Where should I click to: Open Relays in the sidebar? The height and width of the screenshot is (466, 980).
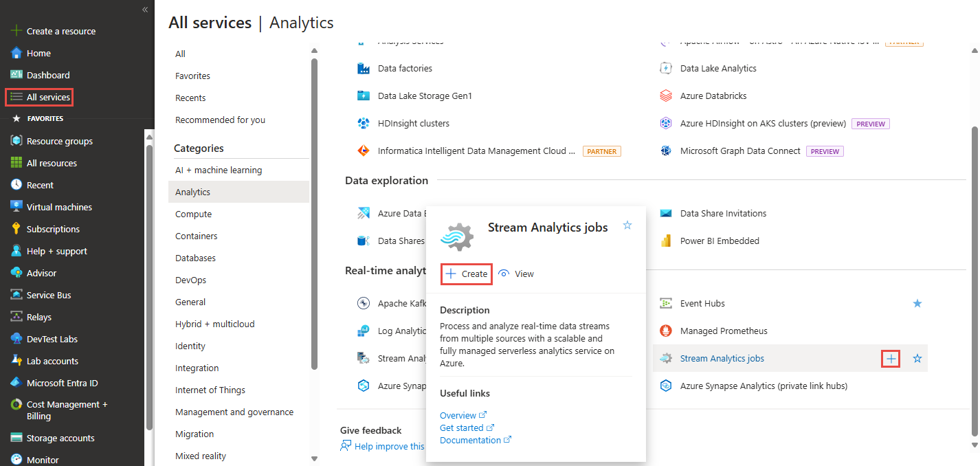pyautogui.click(x=39, y=317)
